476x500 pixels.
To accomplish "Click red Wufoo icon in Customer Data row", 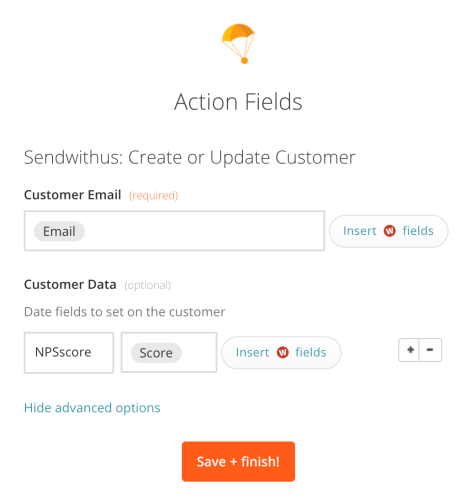I will click(x=282, y=352).
